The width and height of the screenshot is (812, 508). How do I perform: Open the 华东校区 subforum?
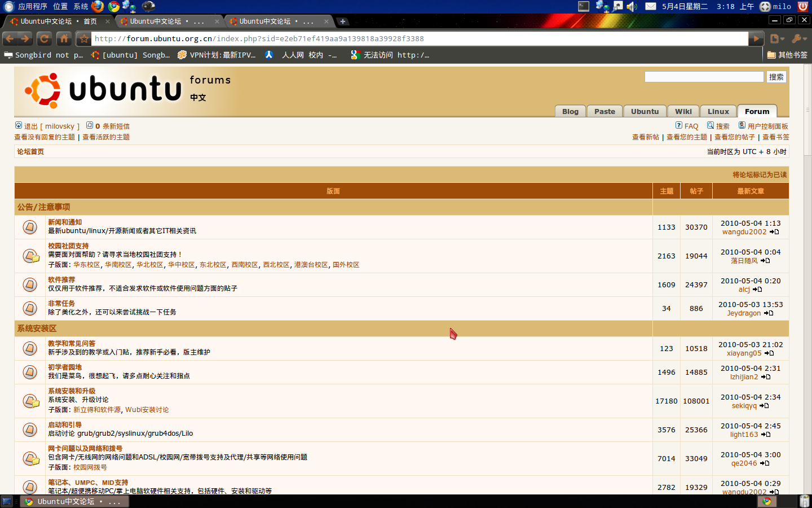[x=86, y=265]
